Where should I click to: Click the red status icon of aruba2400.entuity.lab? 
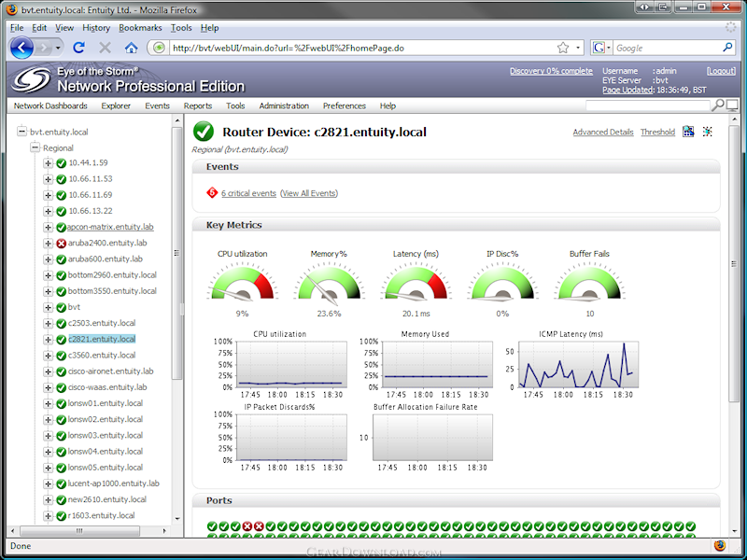coord(61,244)
